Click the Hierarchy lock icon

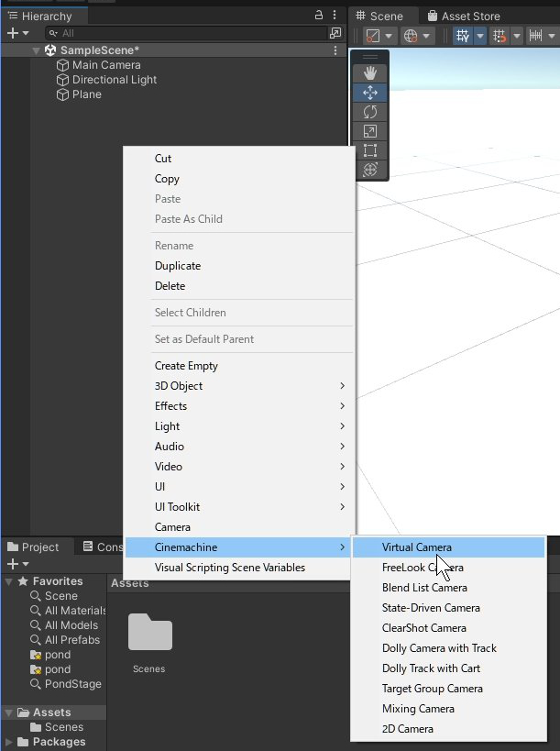click(319, 16)
